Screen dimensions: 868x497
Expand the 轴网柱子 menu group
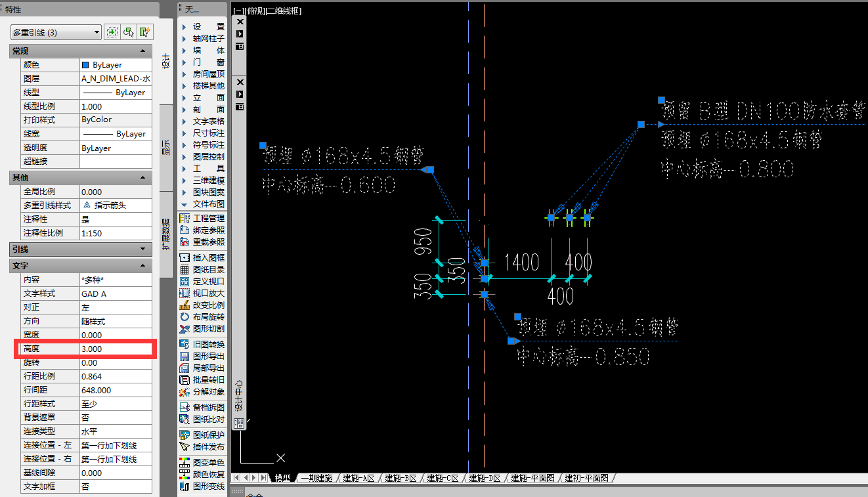tap(202, 39)
